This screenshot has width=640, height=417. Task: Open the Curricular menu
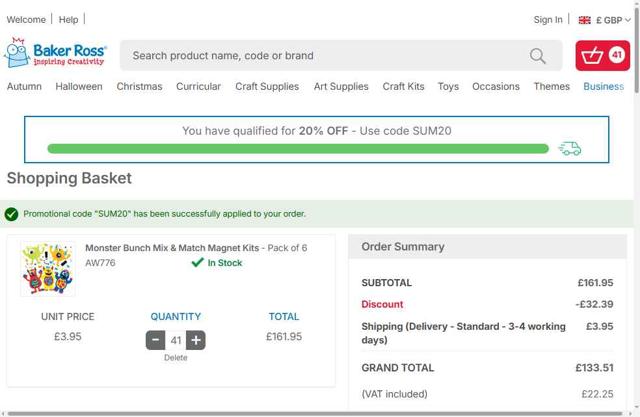click(198, 87)
